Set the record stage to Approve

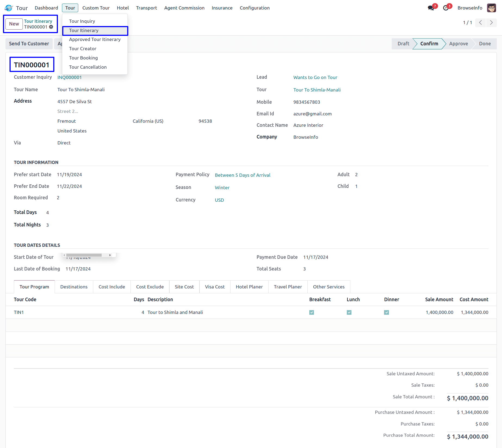pyautogui.click(x=459, y=44)
